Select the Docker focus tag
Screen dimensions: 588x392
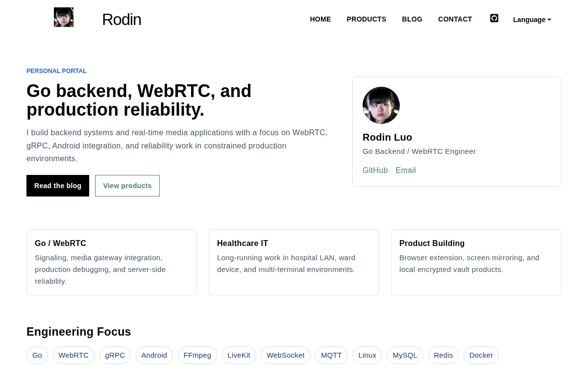[x=481, y=355]
